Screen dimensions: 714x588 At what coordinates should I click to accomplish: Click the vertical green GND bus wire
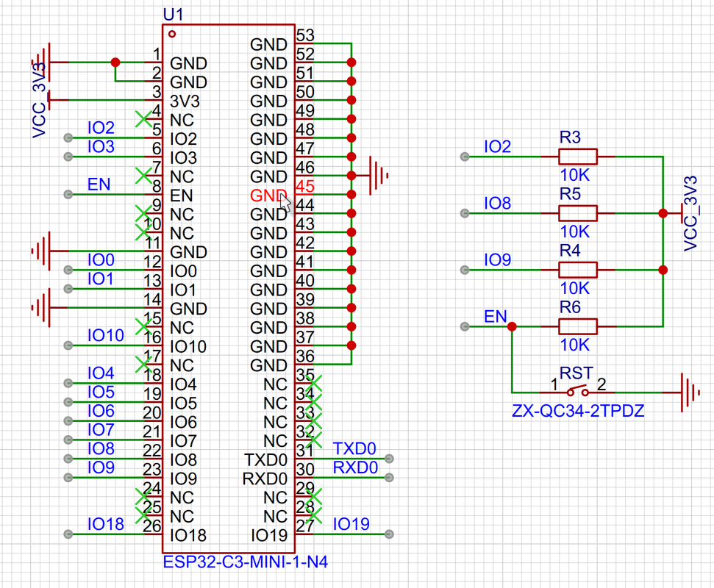pos(351,204)
